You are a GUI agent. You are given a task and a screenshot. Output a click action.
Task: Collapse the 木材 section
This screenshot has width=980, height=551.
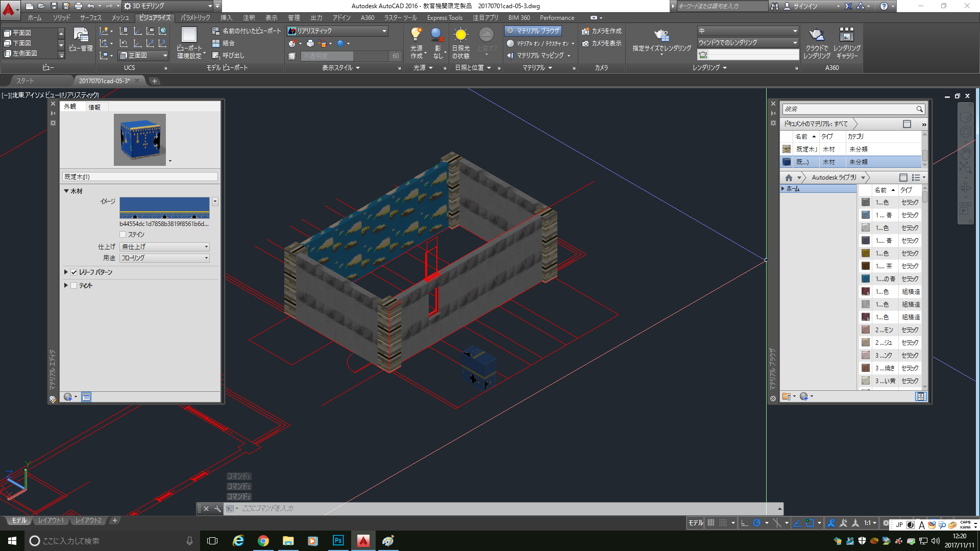[66, 191]
